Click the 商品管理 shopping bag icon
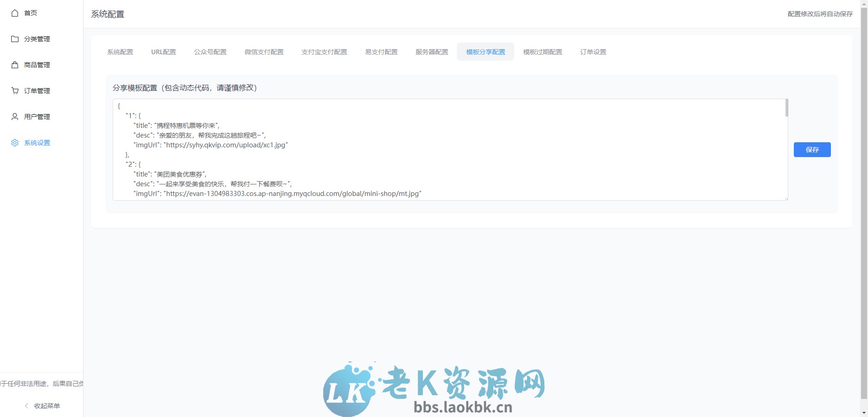 click(14, 65)
